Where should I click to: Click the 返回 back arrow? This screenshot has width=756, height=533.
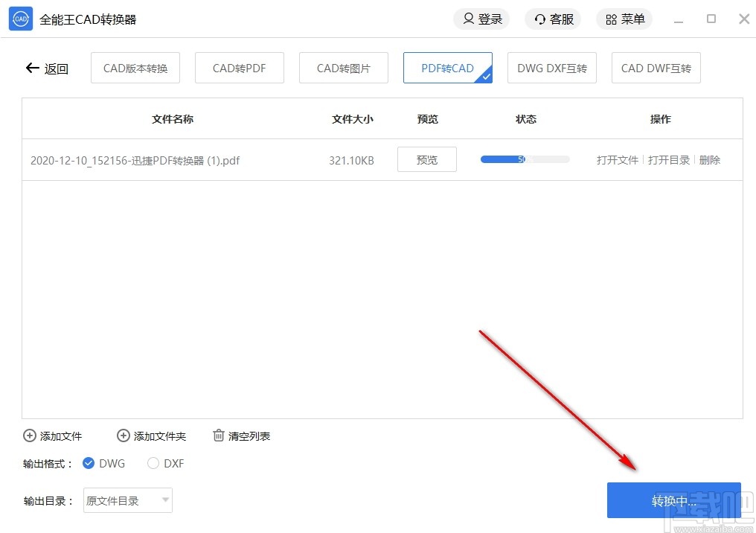click(x=31, y=68)
